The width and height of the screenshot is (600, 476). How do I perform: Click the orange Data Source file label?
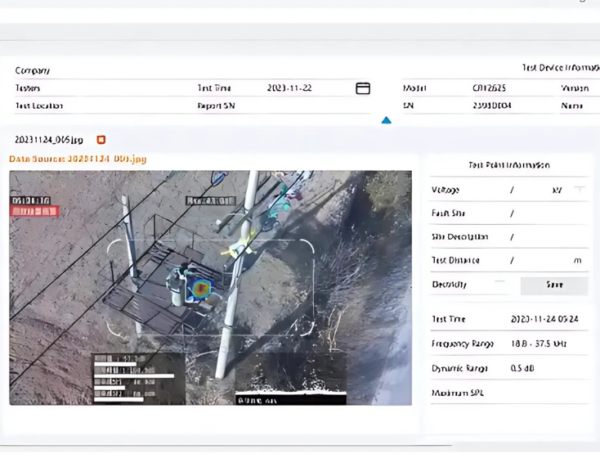(x=78, y=159)
